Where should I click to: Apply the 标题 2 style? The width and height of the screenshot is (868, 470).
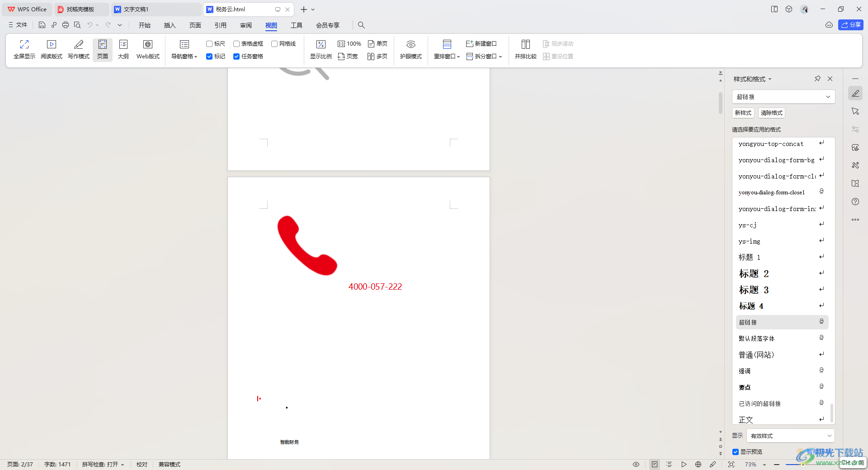[782, 273]
